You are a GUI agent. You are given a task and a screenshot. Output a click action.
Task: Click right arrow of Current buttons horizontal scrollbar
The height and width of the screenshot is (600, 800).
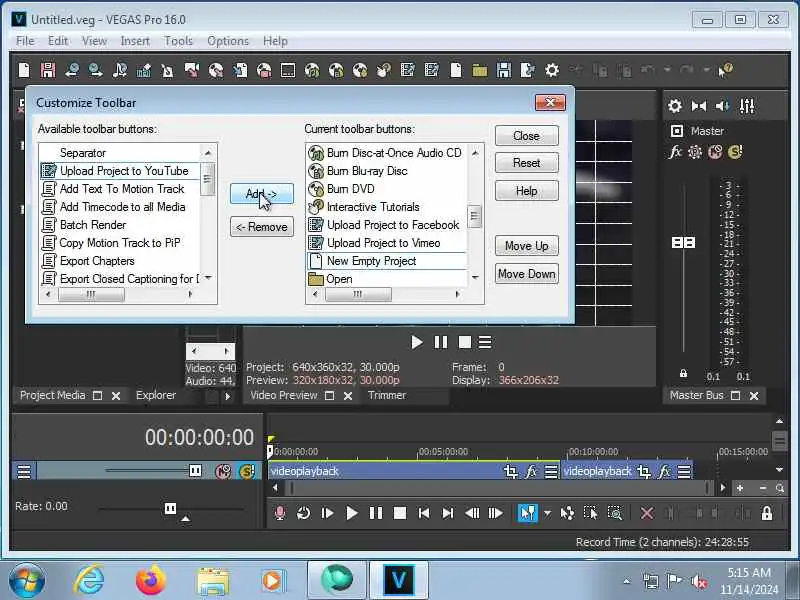458,294
